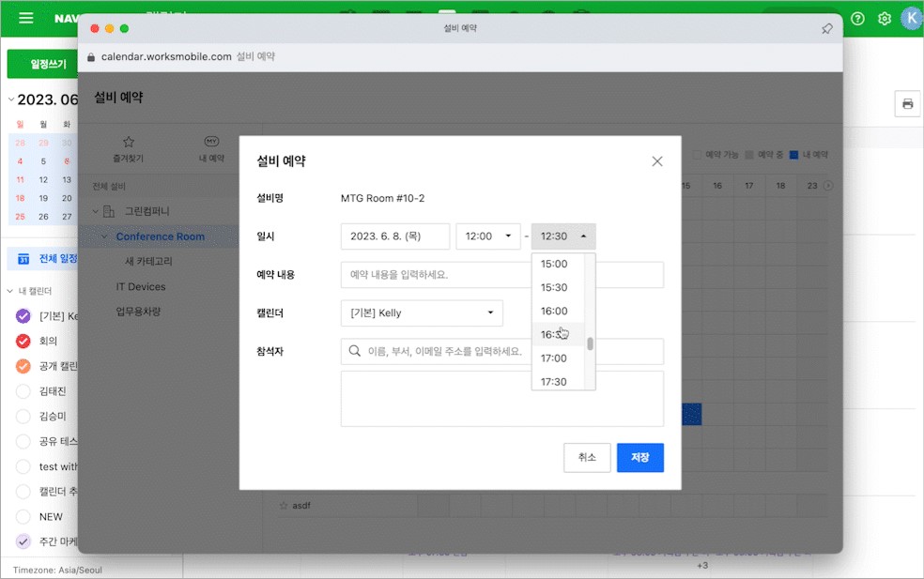Open the help question mark icon

tap(857, 19)
